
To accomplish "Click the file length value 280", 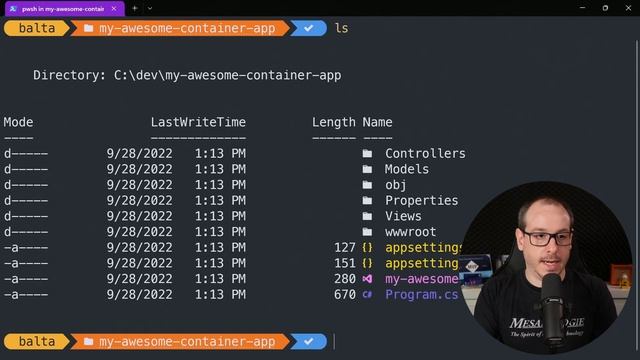I will click(x=345, y=279).
